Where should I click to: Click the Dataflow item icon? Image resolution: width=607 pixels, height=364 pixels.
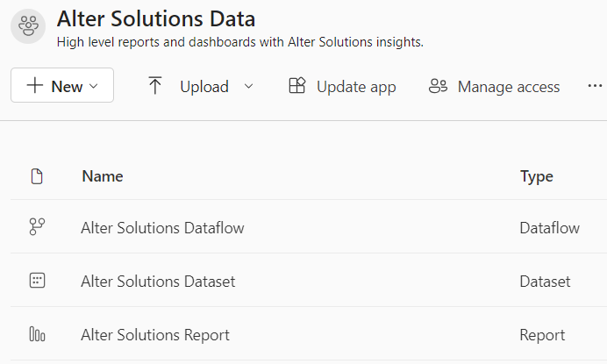click(x=37, y=228)
